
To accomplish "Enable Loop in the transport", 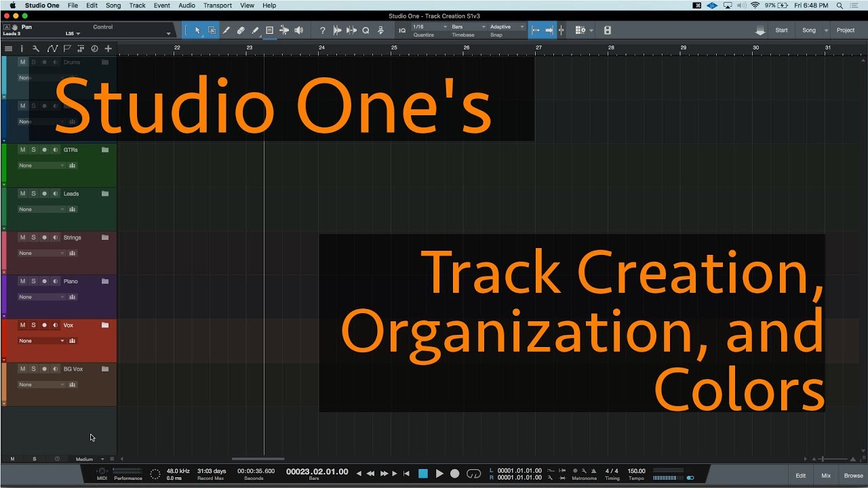I will 474,473.
